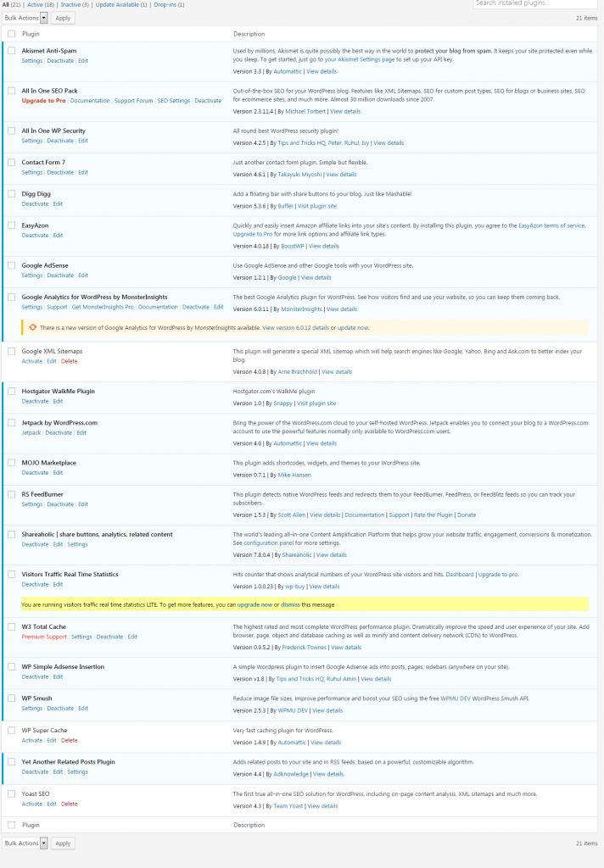The image size is (604, 868).
Task: Open Visitors Traffic Dashboard link
Action: pyautogui.click(x=460, y=574)
